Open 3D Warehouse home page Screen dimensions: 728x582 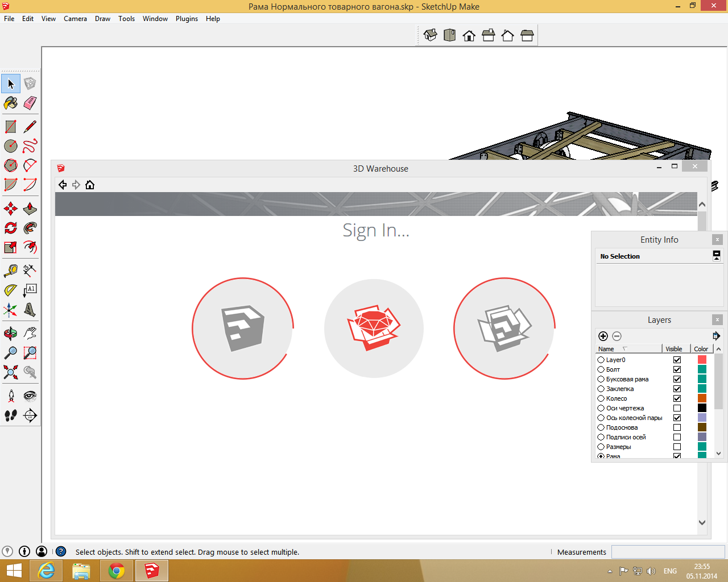pyautogui.click(x=90, y=185)
